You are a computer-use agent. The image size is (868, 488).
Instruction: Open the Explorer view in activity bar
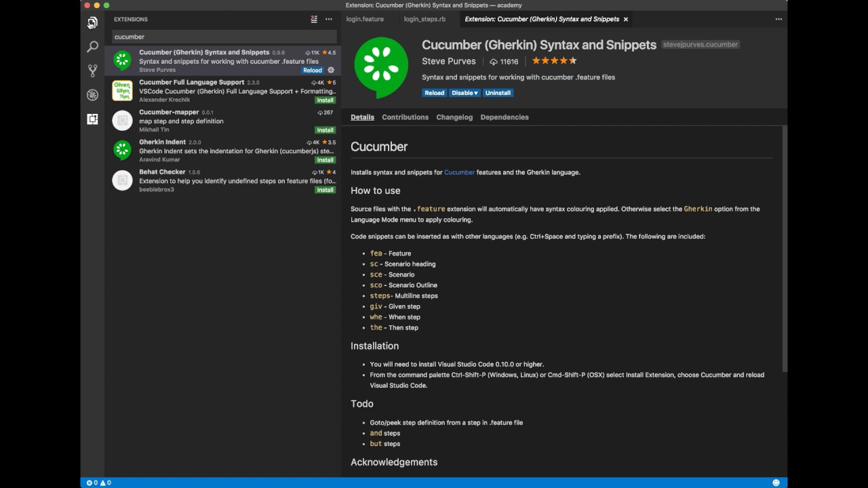click(92, 22)
